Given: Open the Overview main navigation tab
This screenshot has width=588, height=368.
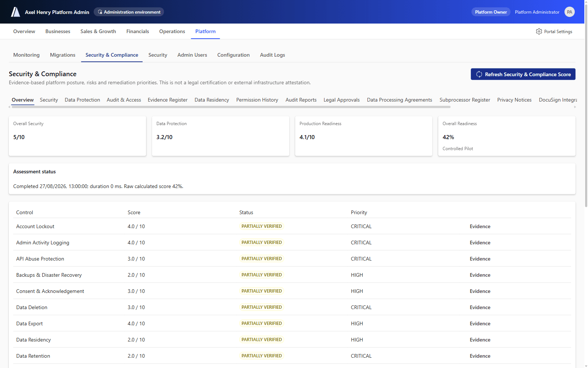Looking at the screenshot, I should pos(24,32).
